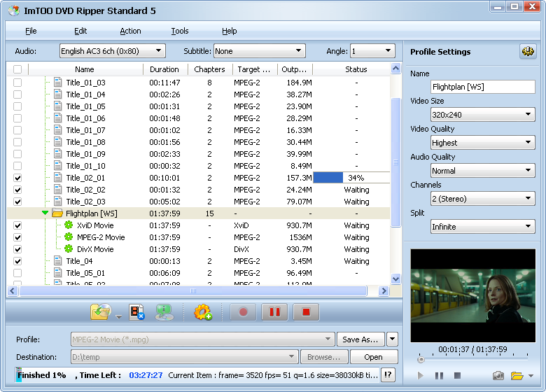Viewport: 546px width, 392px height.
Task: Click the red record rip button
Action: pos(243,311)
